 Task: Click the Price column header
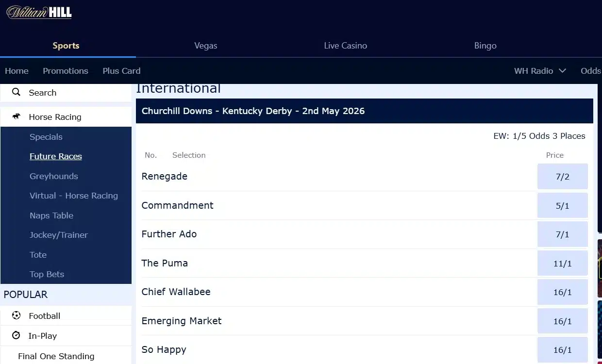[555, 155]
